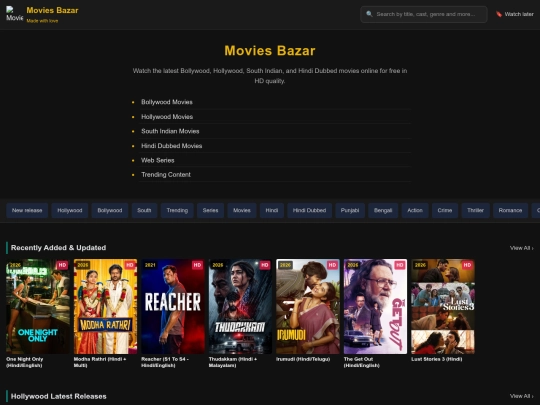Click the Movies Bazar header title
The height and width of the screenshot is (405, 540).
[52, 10]
